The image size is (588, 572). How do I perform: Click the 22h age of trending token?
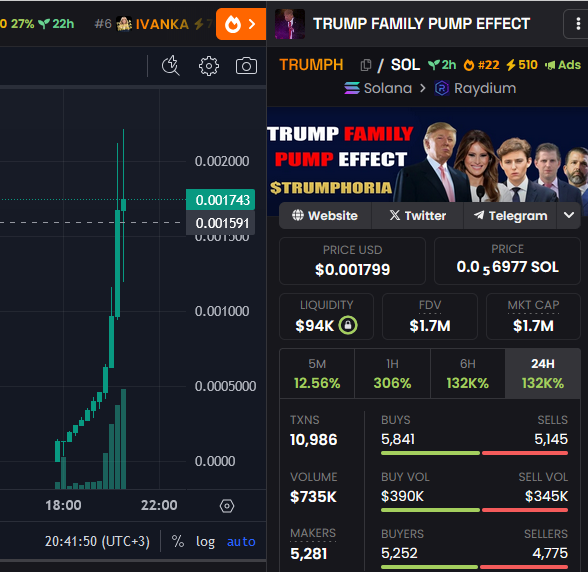(x=57, y=24)
